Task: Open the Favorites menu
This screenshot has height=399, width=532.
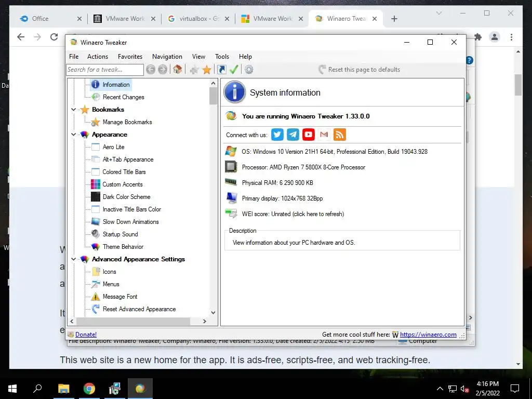Action: [130, 57]
